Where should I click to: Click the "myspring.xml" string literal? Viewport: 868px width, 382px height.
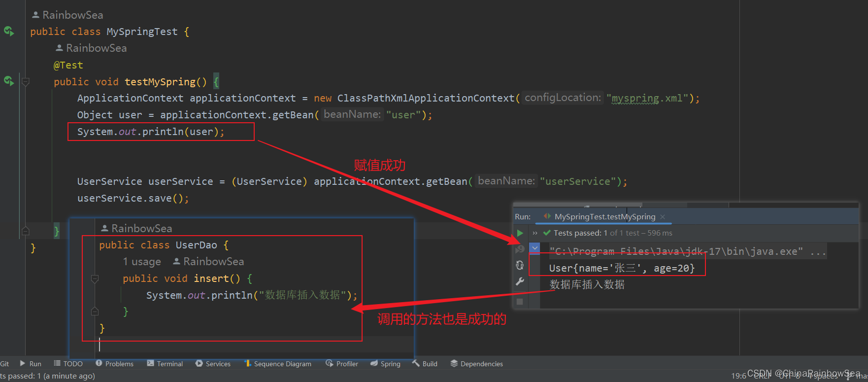pos(647,98)
